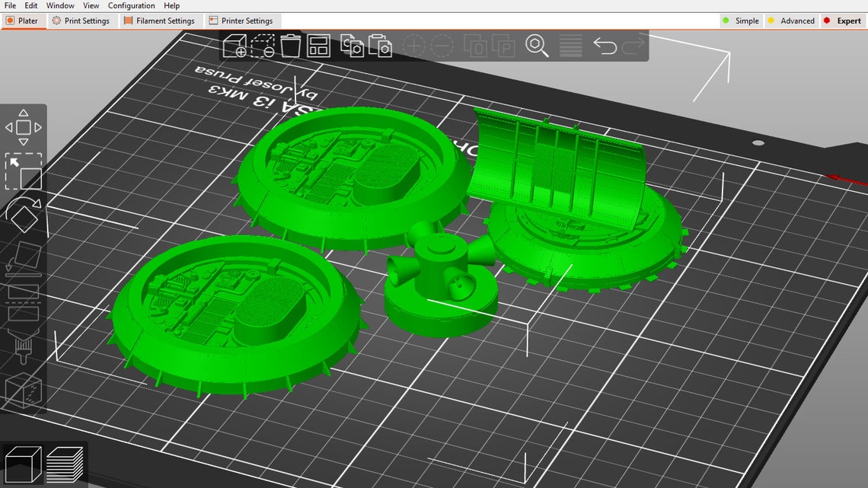Switch to the Filament Settings tab

click(159, 21)
